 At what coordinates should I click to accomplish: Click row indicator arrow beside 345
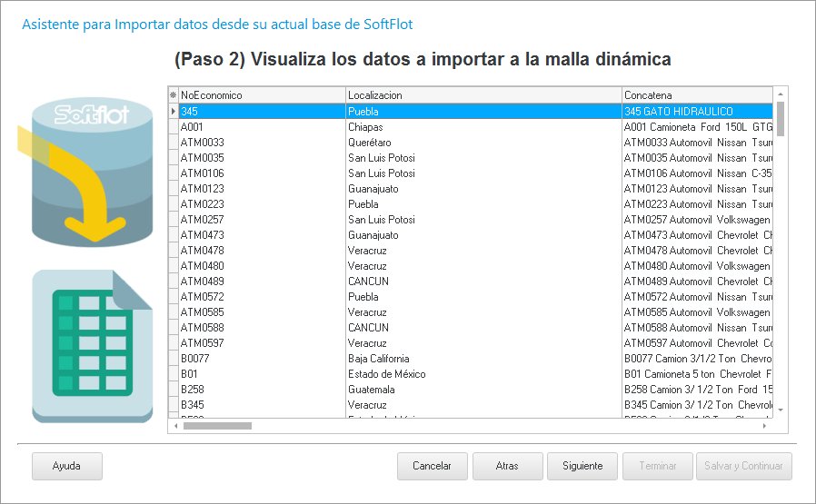(173, 111)
